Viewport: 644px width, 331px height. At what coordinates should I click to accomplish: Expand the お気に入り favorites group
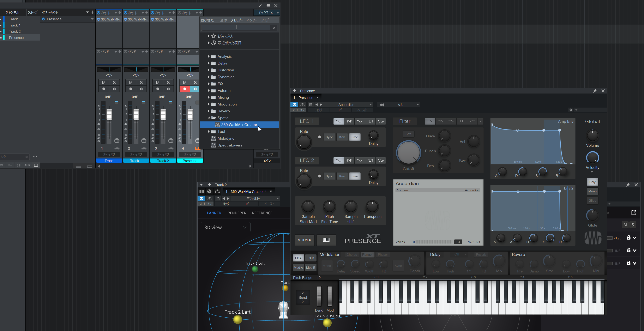209,36
